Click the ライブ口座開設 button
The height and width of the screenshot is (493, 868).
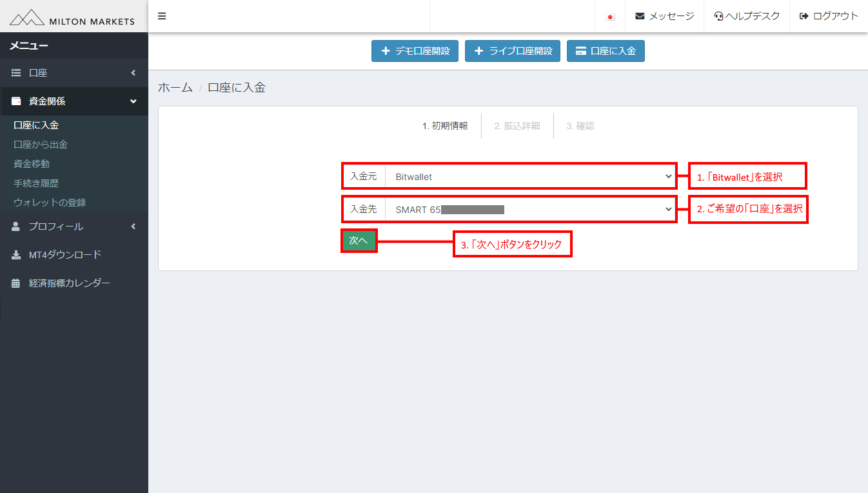513,50
